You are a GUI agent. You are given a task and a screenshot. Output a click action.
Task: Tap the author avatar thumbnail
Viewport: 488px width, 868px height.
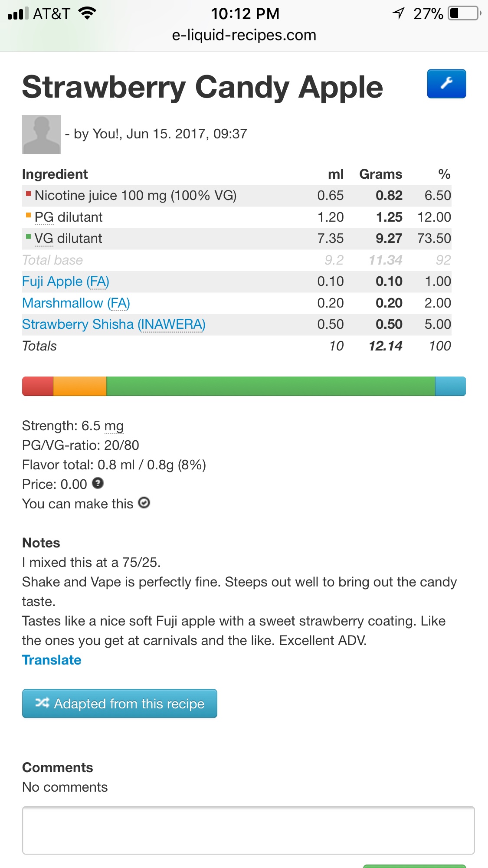(42, 134)
